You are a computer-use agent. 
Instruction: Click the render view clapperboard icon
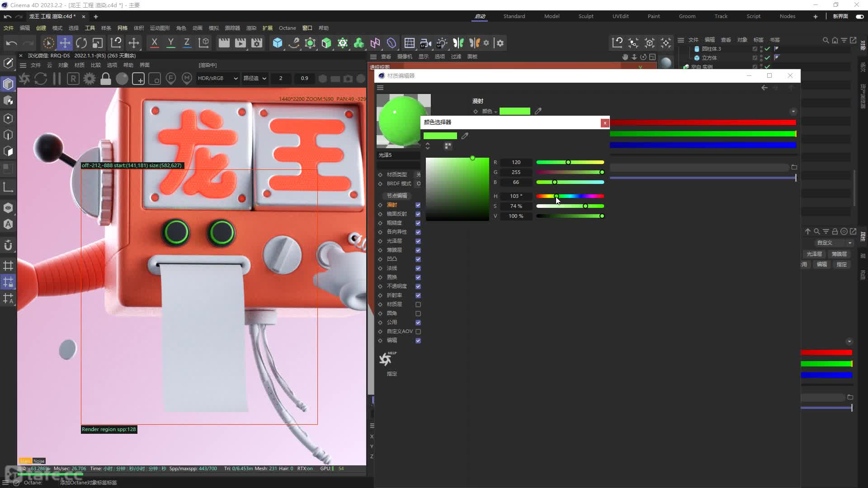224,43
